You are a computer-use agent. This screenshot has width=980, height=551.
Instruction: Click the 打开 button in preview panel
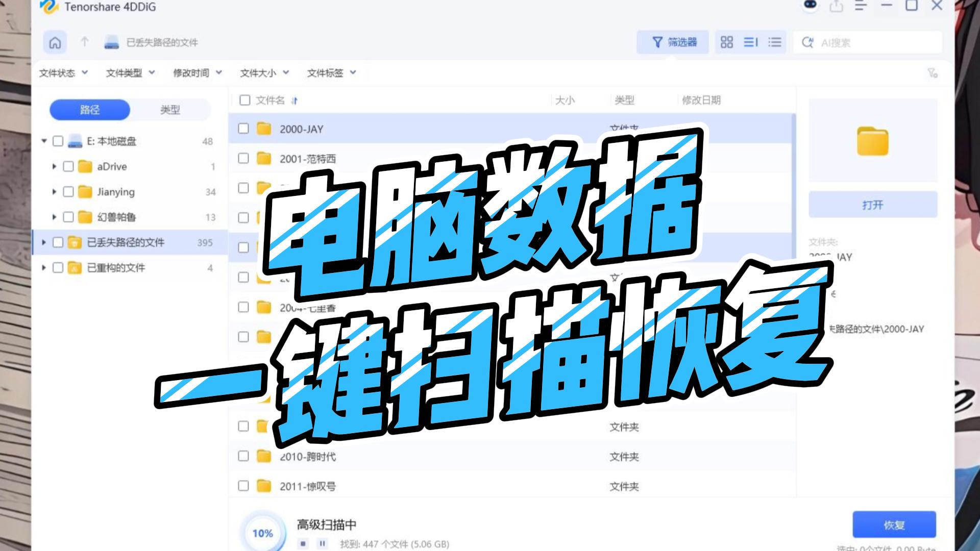pos(872,205)
